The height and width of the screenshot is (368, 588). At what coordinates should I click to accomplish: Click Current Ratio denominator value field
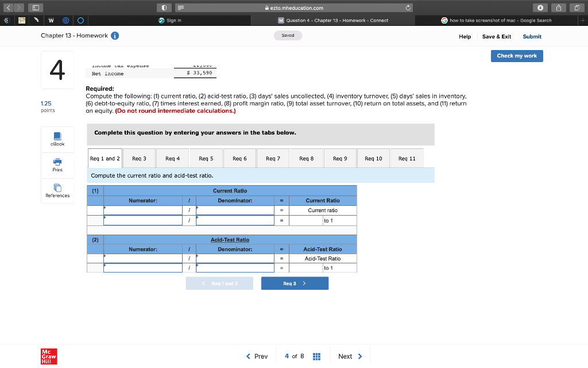(235, 220)
